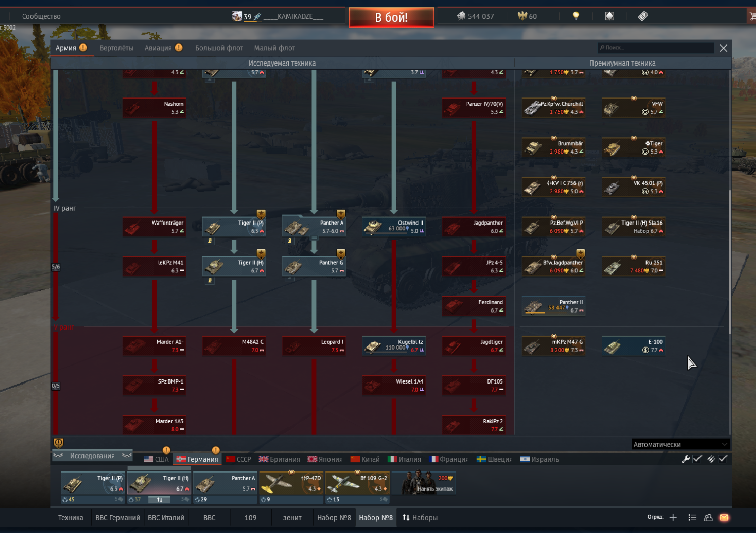Image resolution: width=756 pixels, height=533 pixels.
Task: Select the Bf 109 G-2 crew slot
Action: tap(357, 484)
